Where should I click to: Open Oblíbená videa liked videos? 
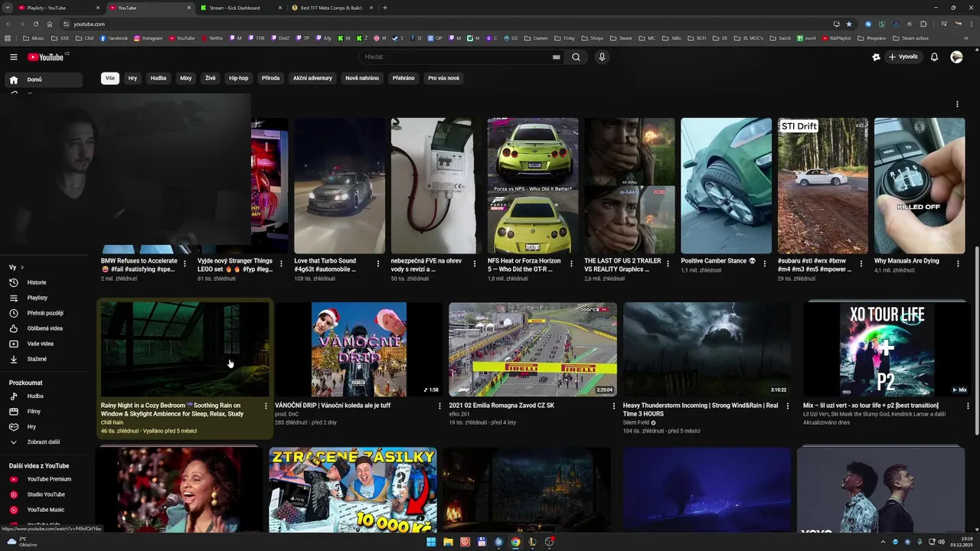tap(43, 328)
